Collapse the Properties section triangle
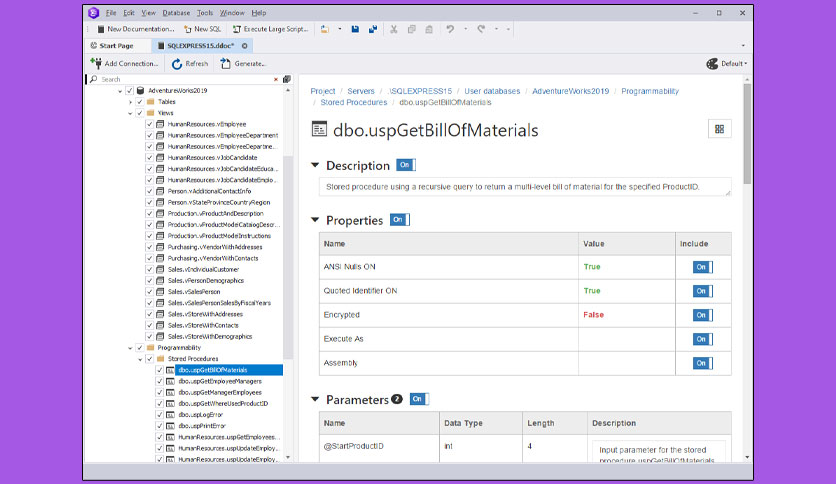This screenshot has height=484, width=836. (315, 220)
